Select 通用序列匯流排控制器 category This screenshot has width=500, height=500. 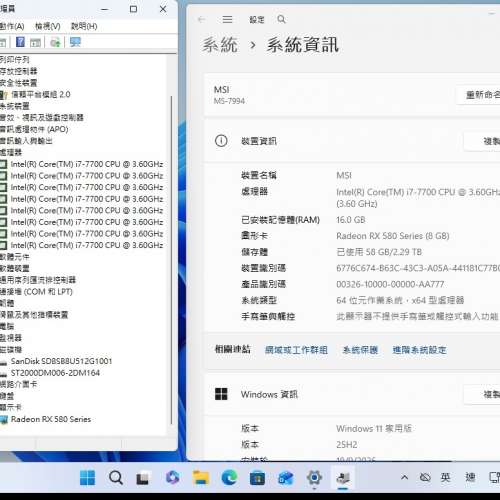pyautogui.click(x=38, y=280)
